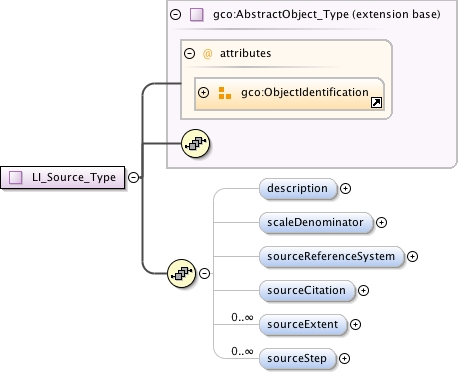Expand the scaleDenominator element
Screen dimensions: 459x374
(381, 223)
